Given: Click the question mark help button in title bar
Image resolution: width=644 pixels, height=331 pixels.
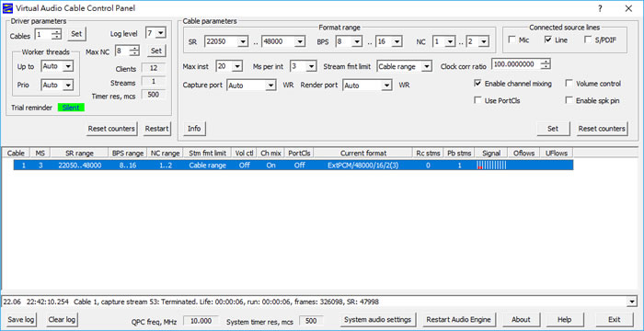Looking at the screenshot, I should [601, 8].
